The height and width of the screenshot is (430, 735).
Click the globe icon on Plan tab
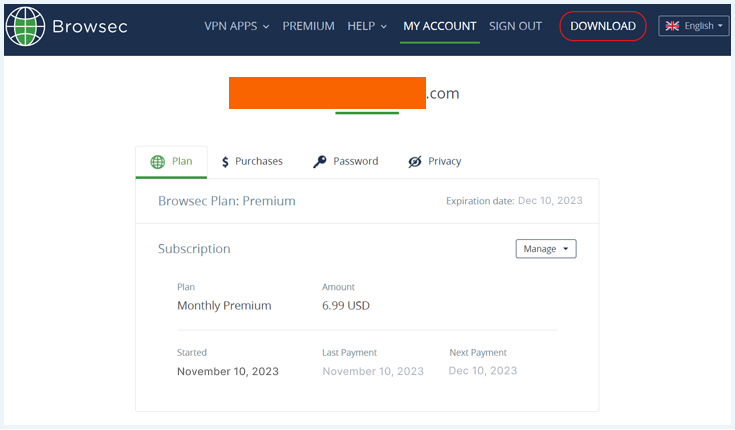(157, 162)
